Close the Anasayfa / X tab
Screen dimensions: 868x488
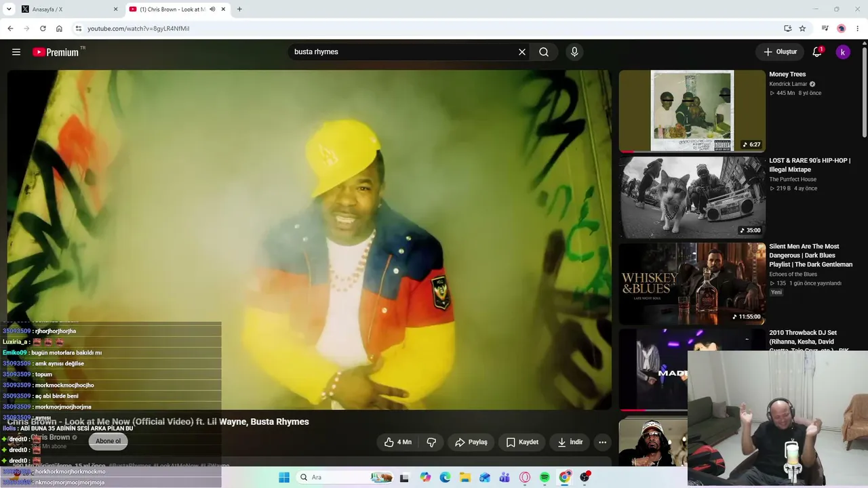point(115,9)
